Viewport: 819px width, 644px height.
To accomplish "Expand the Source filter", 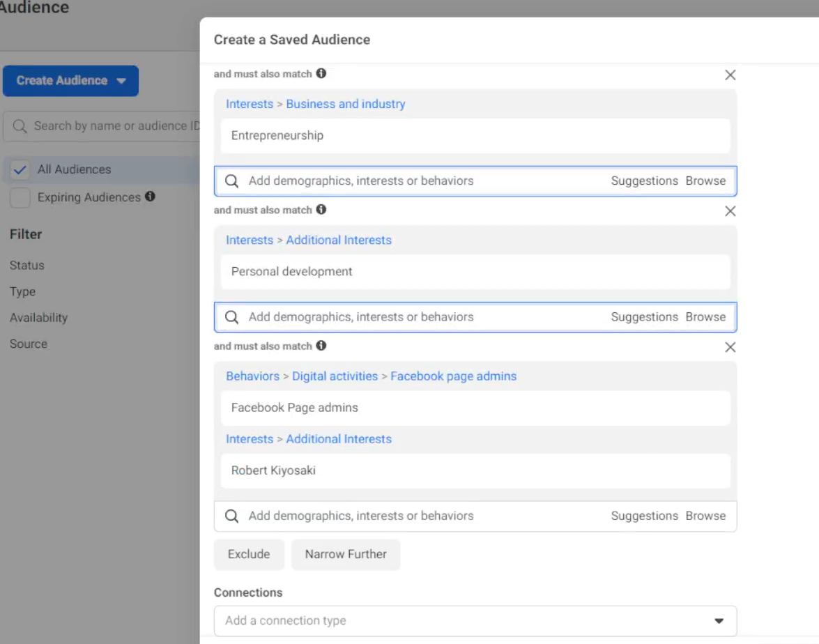I will click(29, 344).
